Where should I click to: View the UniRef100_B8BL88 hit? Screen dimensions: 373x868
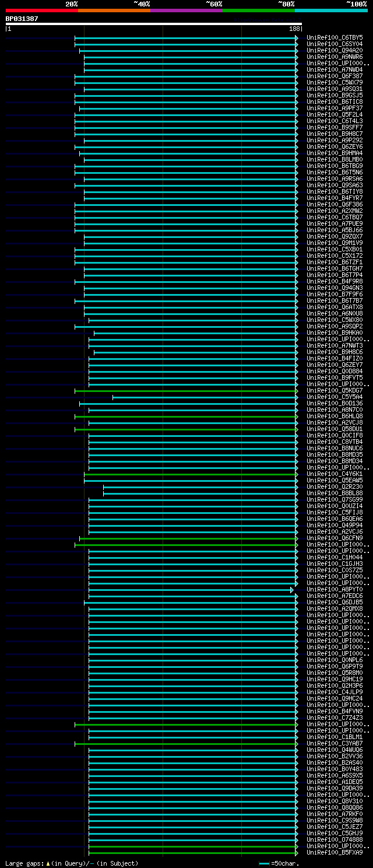[335, 494]
